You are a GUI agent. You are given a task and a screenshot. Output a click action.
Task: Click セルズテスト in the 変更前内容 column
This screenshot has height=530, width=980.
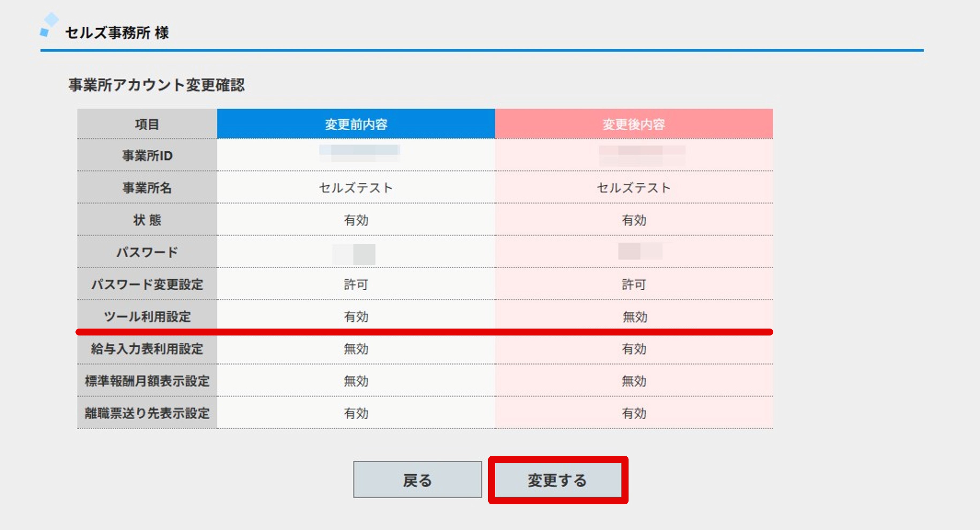point(356,188)
